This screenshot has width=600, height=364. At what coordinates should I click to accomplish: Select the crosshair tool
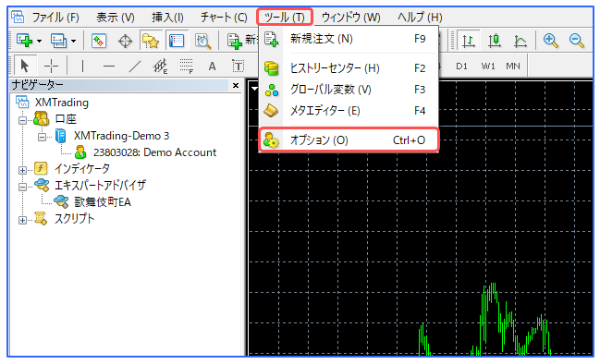click(51, 67)
